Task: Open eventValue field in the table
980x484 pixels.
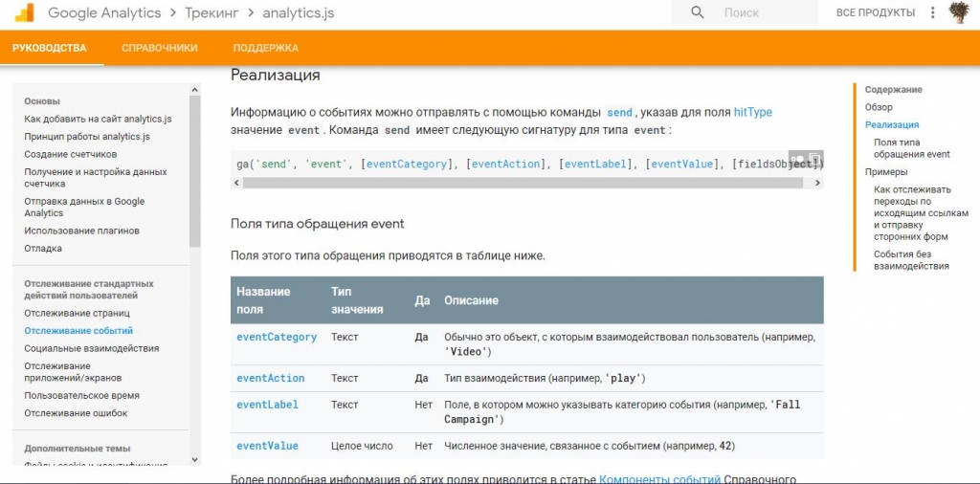Action: (x=268, y=446)
